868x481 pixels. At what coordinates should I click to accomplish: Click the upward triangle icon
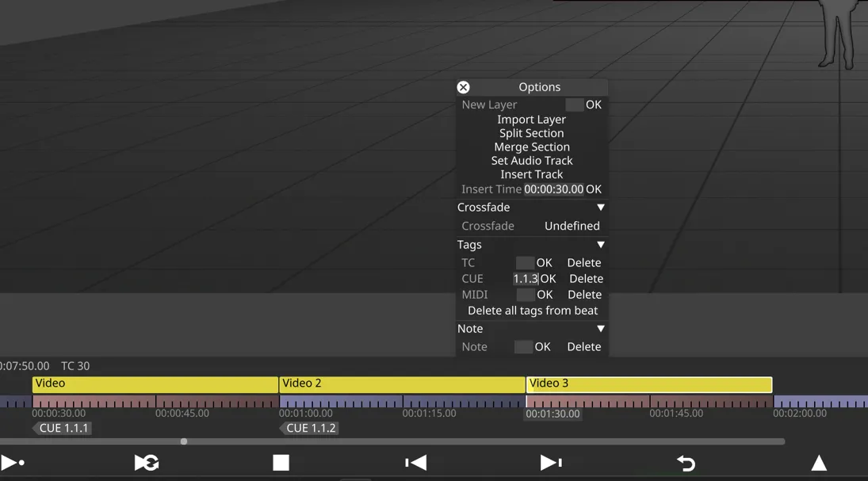tap(819, 464)
